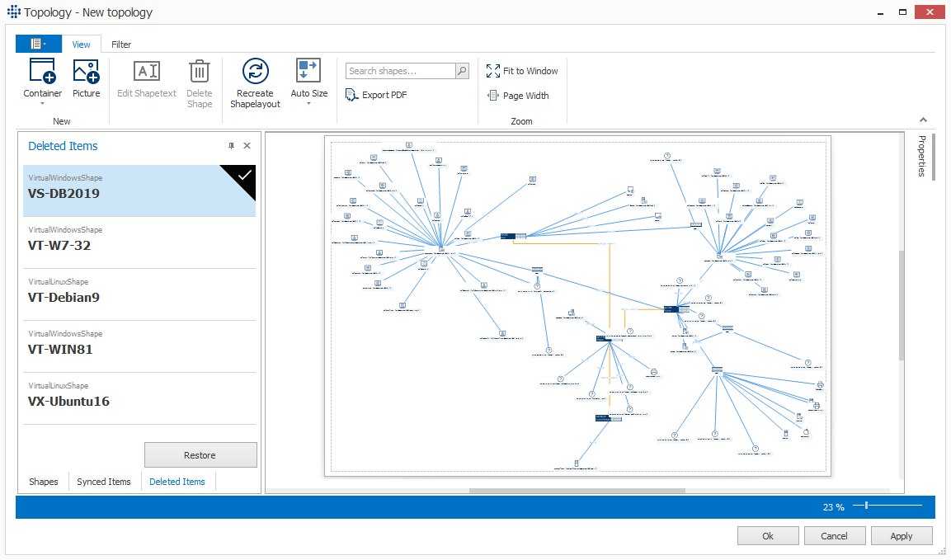Click Page Width zoom option
951x560 pixels.
click(518, 96)
